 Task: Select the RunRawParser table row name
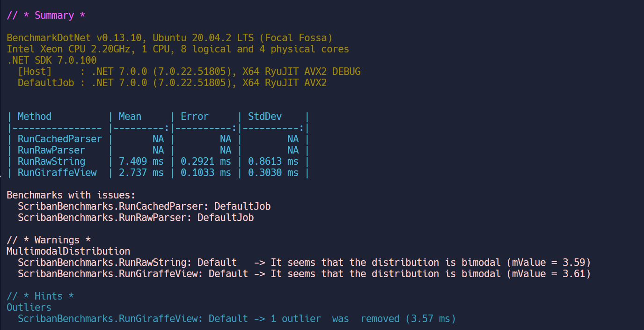51,150
